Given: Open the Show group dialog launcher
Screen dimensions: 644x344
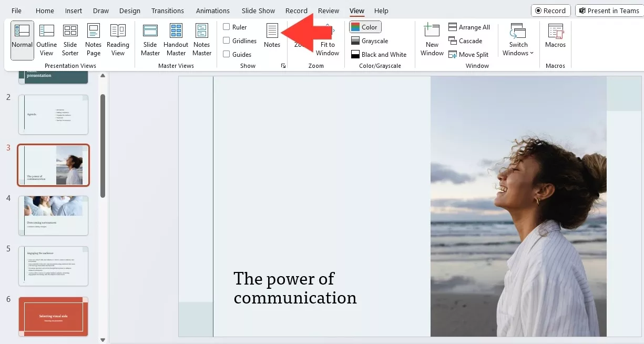Looking at the screenshot, I should pos(283,66).
